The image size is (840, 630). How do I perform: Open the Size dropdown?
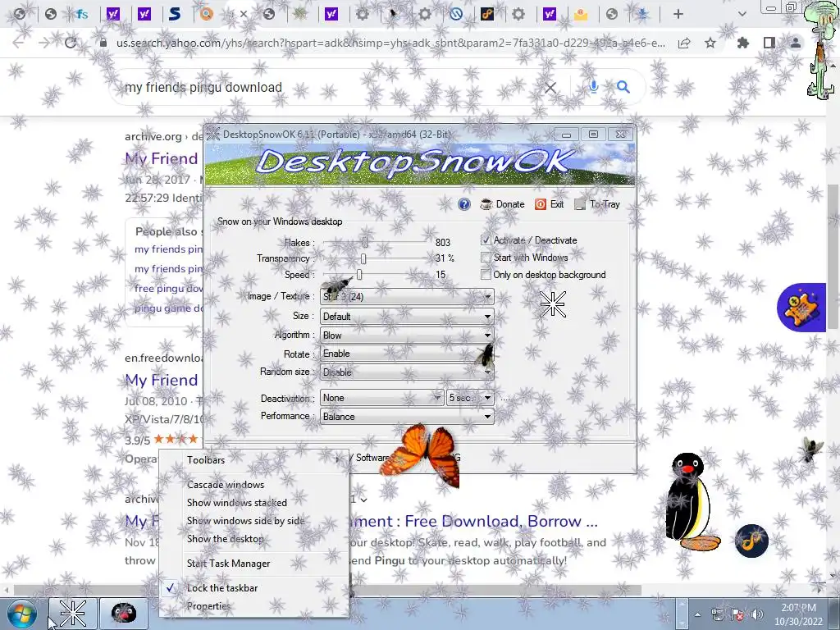(x=407, y=317)
